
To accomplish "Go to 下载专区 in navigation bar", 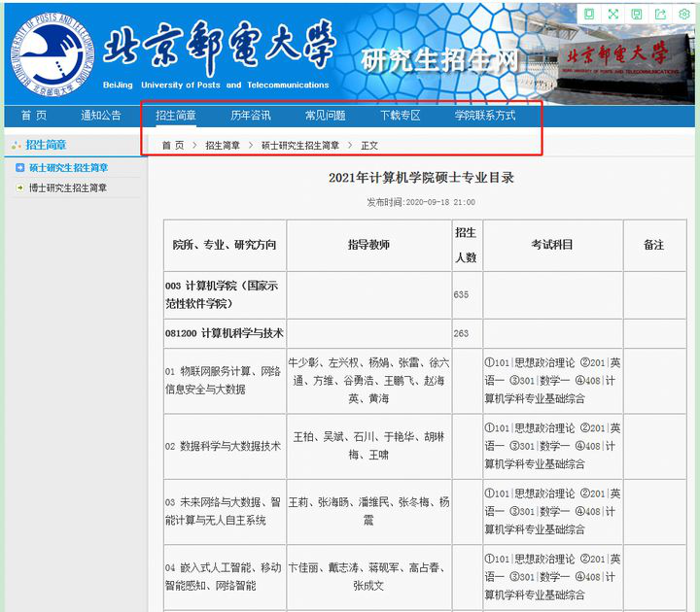I will pos(400,116).
